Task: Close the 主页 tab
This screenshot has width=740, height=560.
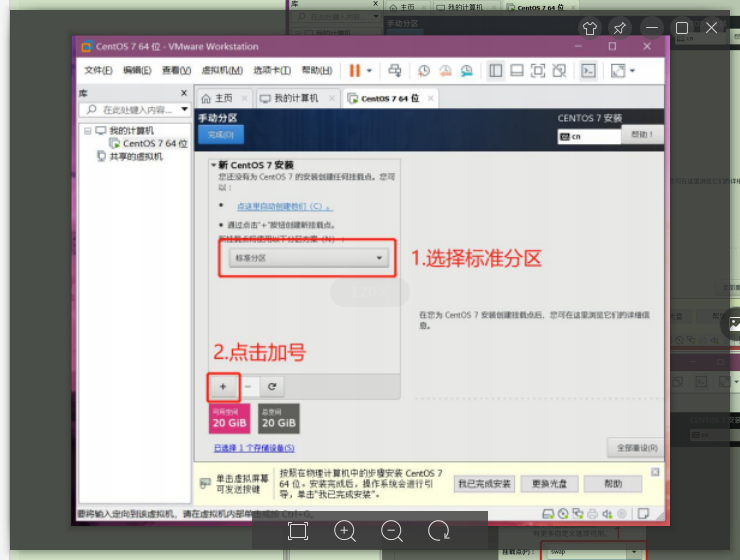Action: (x=244, y=98)
